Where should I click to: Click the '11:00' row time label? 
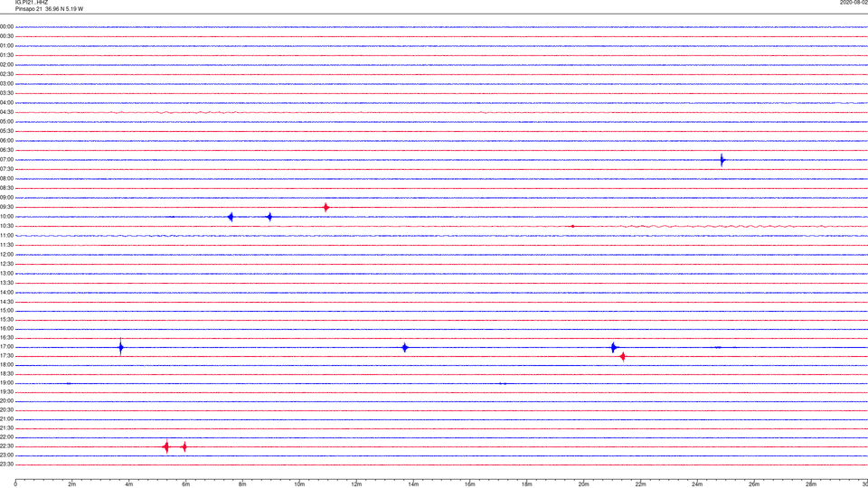[6, 236]
